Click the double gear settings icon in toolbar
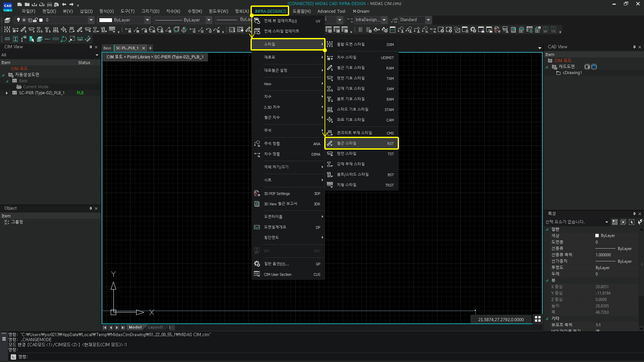 coord(473,30)
